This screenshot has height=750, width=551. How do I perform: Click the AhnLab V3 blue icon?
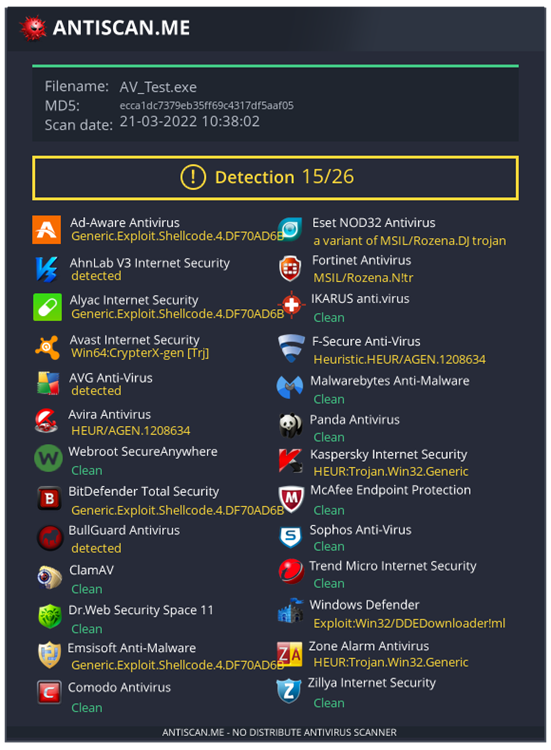click(x=47, y=269)
